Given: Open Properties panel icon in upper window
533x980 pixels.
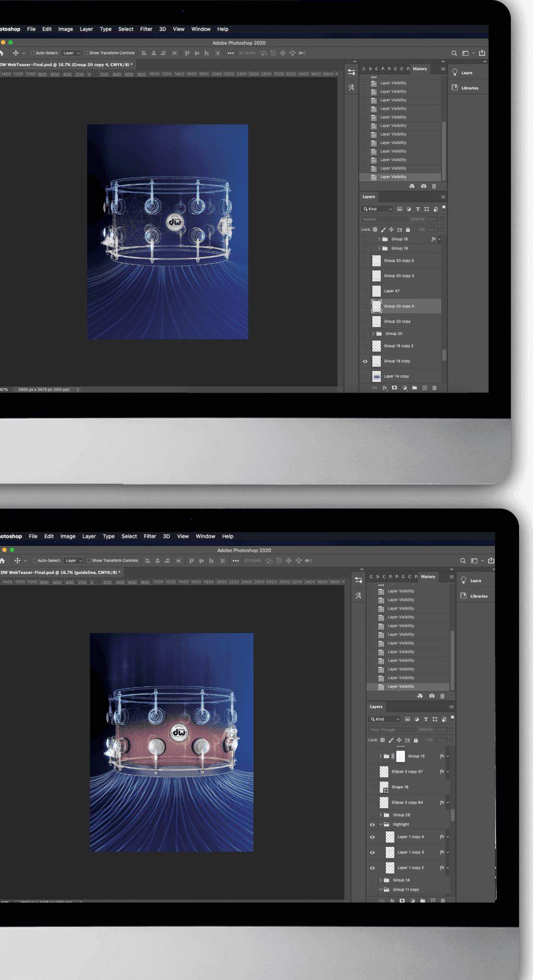Looking at the screenshot, I should (351, 73).
